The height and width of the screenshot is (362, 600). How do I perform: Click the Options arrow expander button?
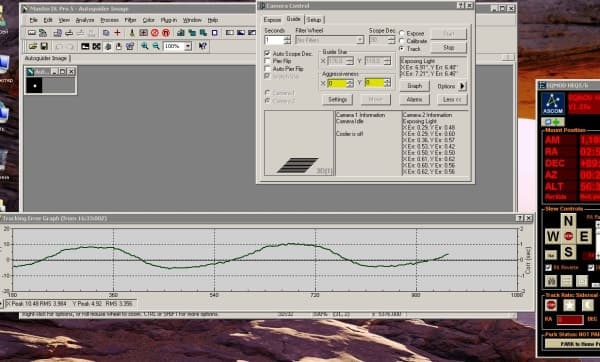(462, 86)
